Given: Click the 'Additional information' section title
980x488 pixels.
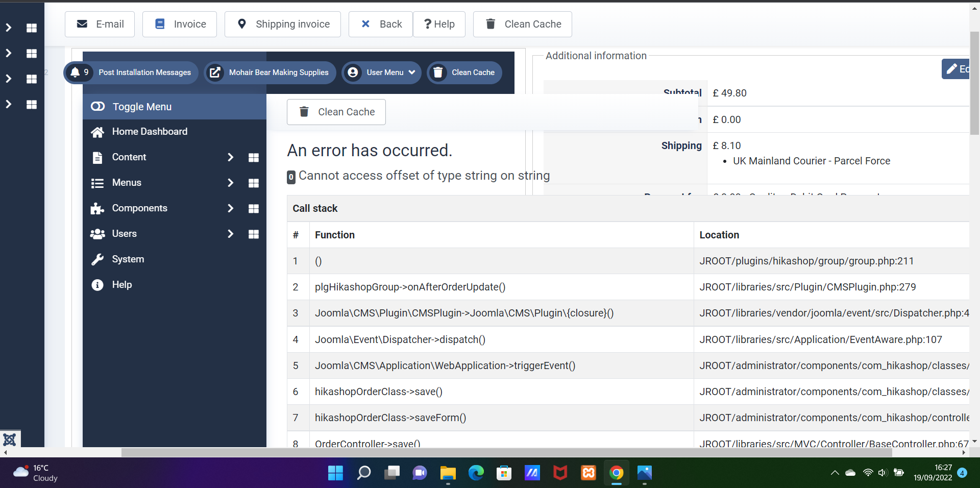Looking at the screenshot, I should tap(596, 56).
